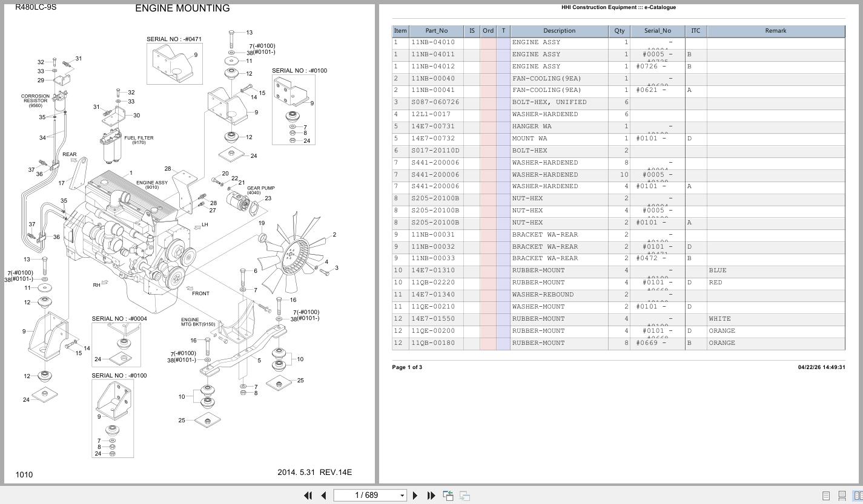Select part number 11NB-04012
The height and width of the screenshot is (504, 863).
(x=433, y=67)
